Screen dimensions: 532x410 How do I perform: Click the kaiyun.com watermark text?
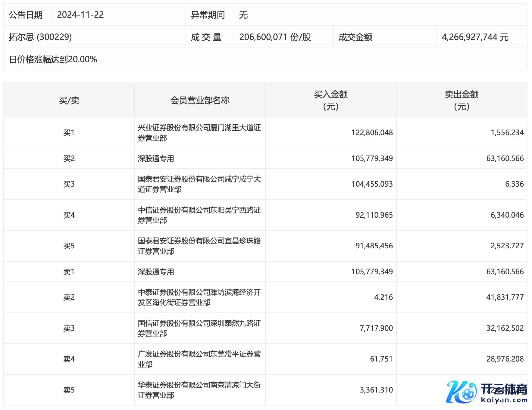504,400
